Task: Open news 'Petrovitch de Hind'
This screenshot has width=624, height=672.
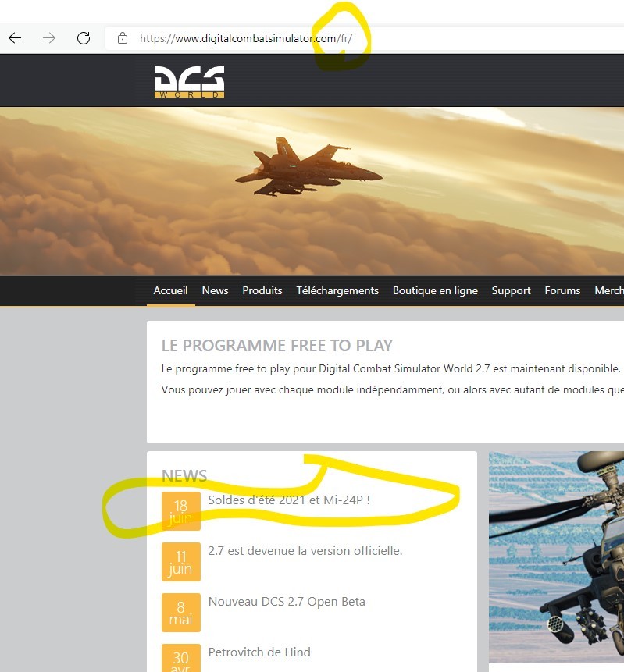Action: click(x=259, y=652)
